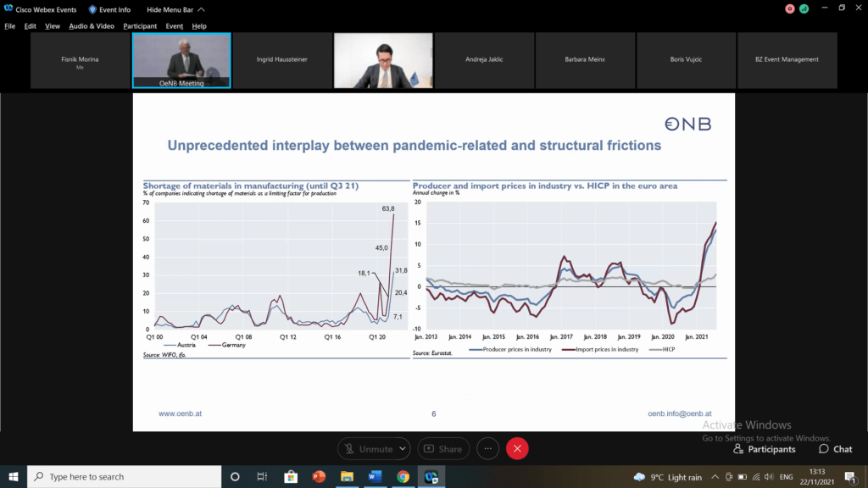Click the slide title text
The image size is (868, 488).
414,146
